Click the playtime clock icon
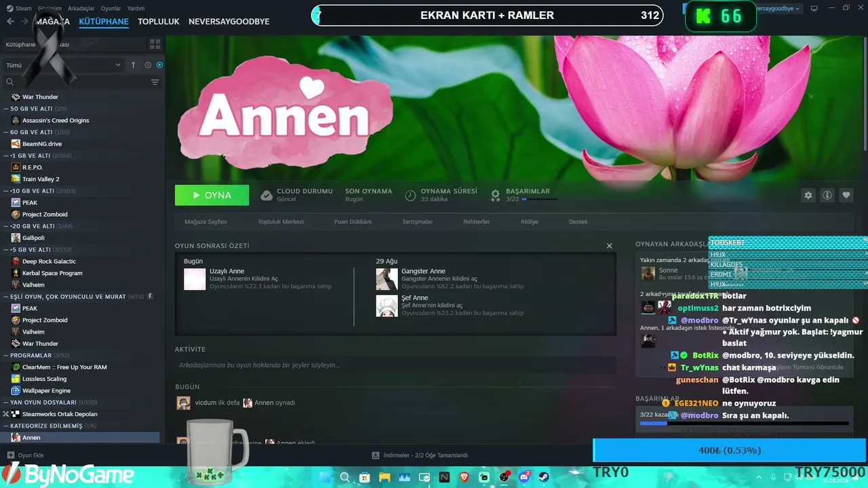 tap(410, 195)
